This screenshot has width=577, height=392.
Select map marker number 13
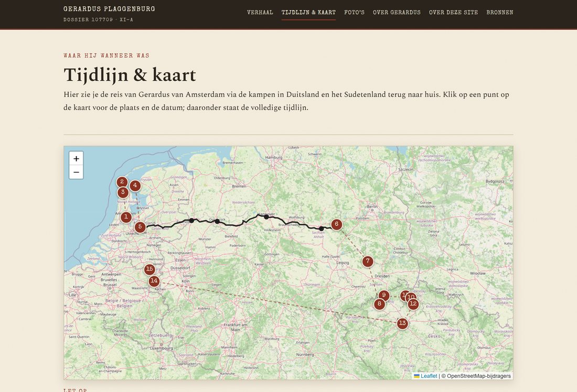tap(402, 323)
